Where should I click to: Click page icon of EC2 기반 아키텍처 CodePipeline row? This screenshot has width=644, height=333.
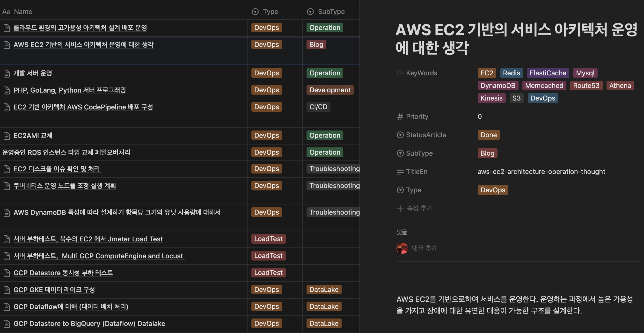point(7,107)
